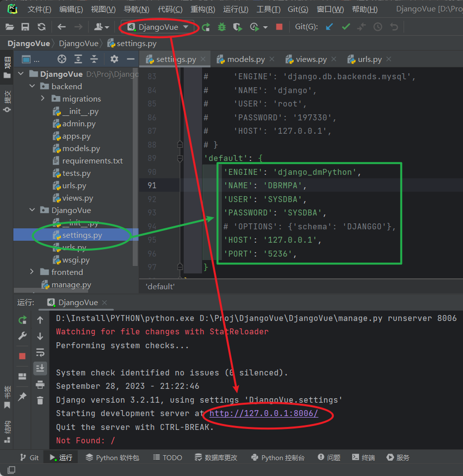Expand the migrations folder
The image size is (463, 476).
pyautogui.click(x=43, y=99)
